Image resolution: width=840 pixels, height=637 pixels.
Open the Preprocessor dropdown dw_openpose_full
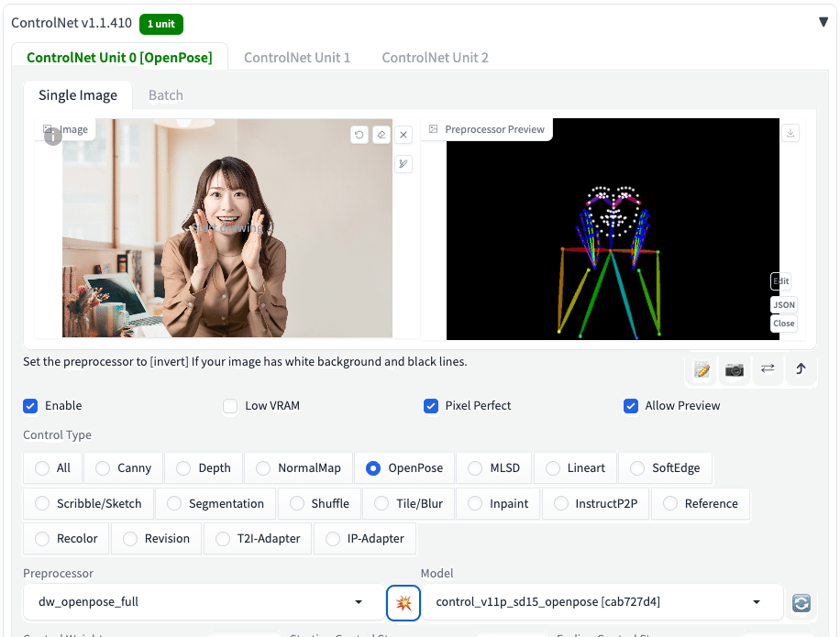point(204,602)
